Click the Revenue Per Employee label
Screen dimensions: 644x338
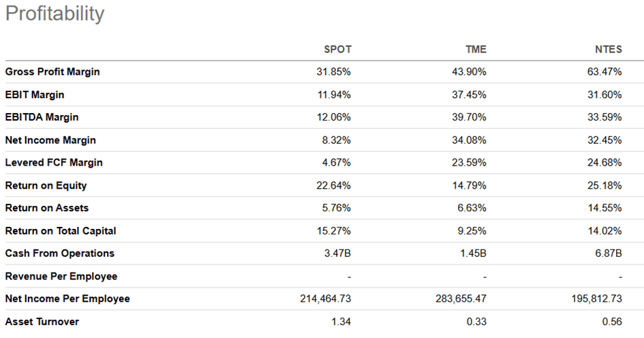tap(61, 276)
